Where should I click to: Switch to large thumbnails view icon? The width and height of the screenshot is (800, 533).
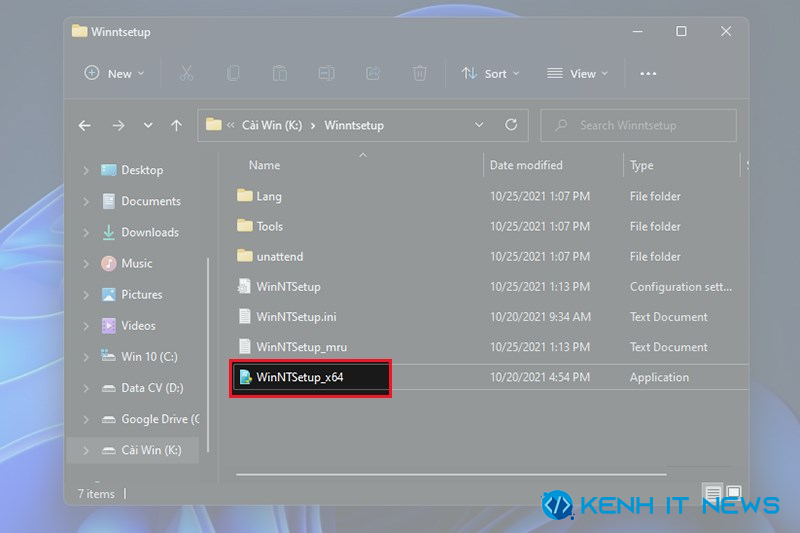[734, 492]
